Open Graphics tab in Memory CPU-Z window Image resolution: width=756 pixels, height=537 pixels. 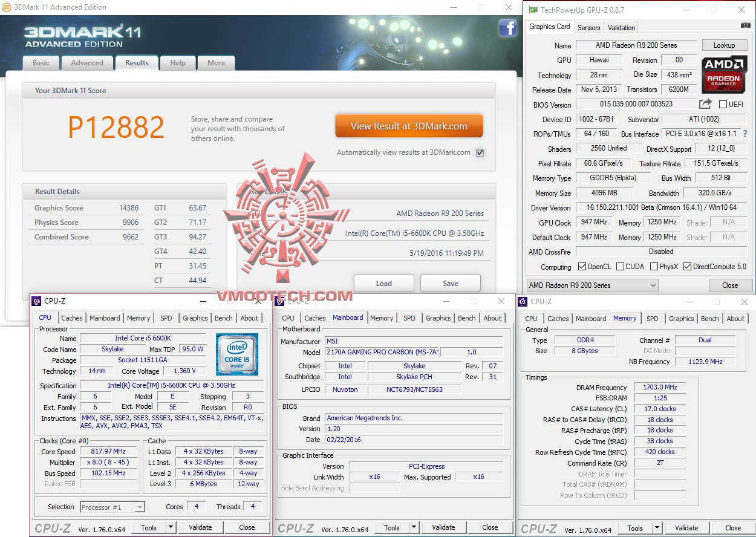[x=682, y=319]
